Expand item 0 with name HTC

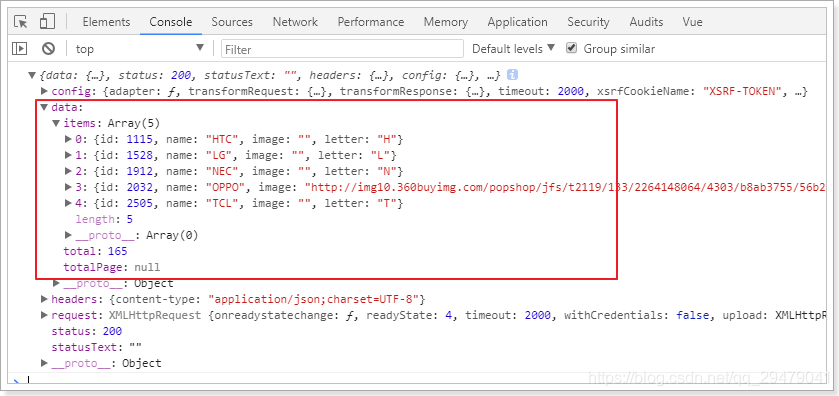click(68, 139)
